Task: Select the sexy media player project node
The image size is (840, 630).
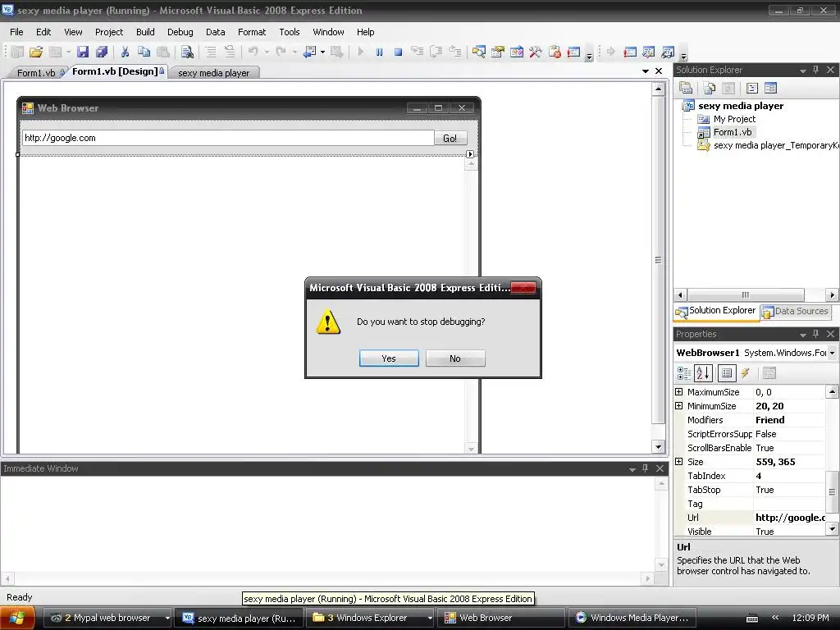Action: point(741,106)
